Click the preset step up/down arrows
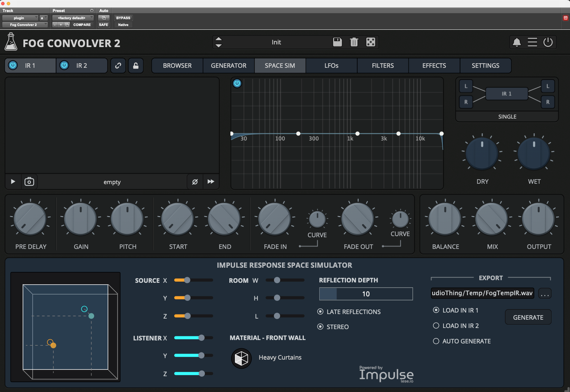 pos(218,42)
